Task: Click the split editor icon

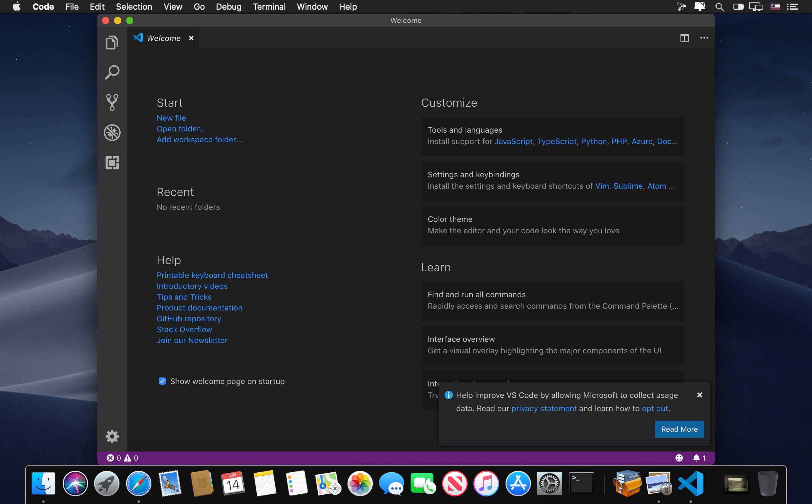Action: pyautogui.click(x=684, y=38)
